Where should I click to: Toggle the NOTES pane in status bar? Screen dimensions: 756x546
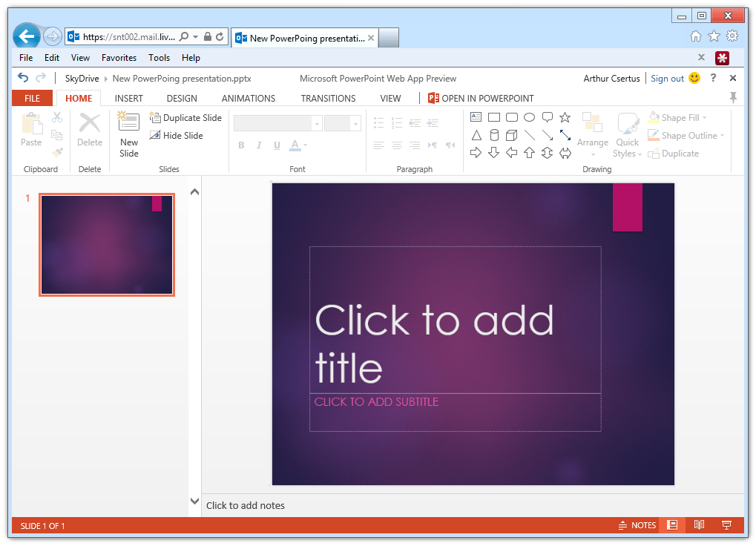tap(637, 524)
